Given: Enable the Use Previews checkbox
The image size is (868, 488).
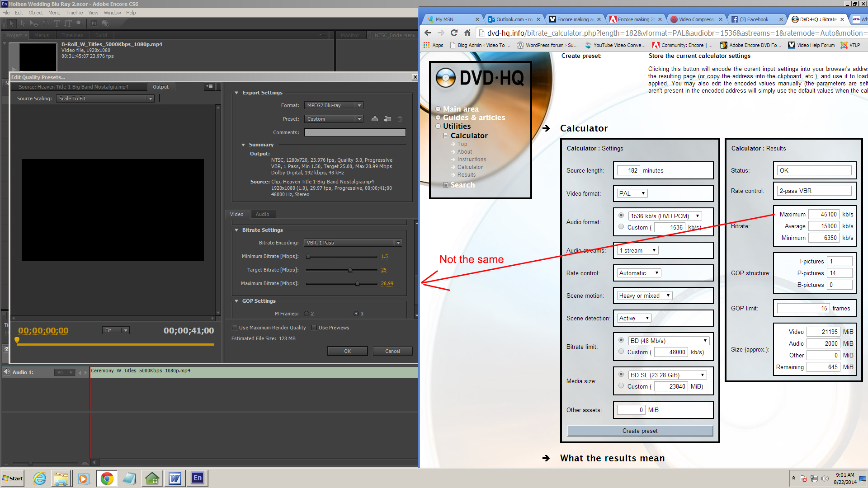Looking at the screenshot, I should point(314,328).
